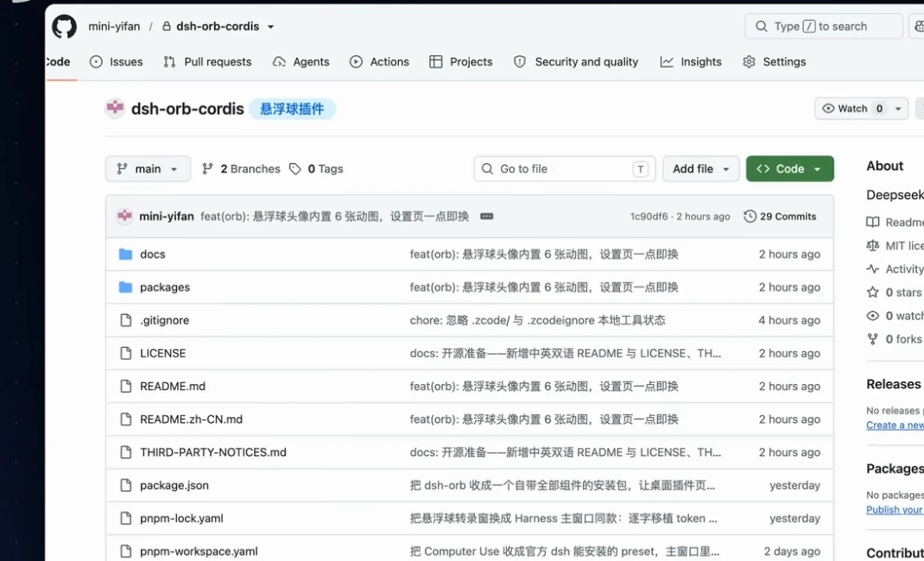
Task: Focus the Type / to search field
Action: coord(824,27)
